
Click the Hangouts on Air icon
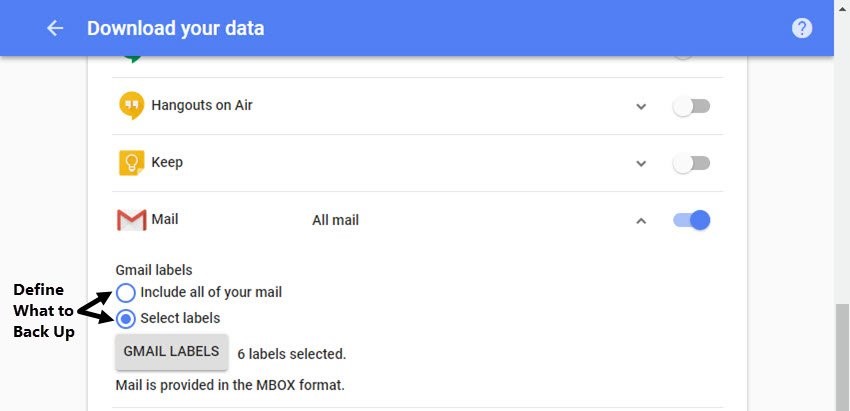coord(132,105)
